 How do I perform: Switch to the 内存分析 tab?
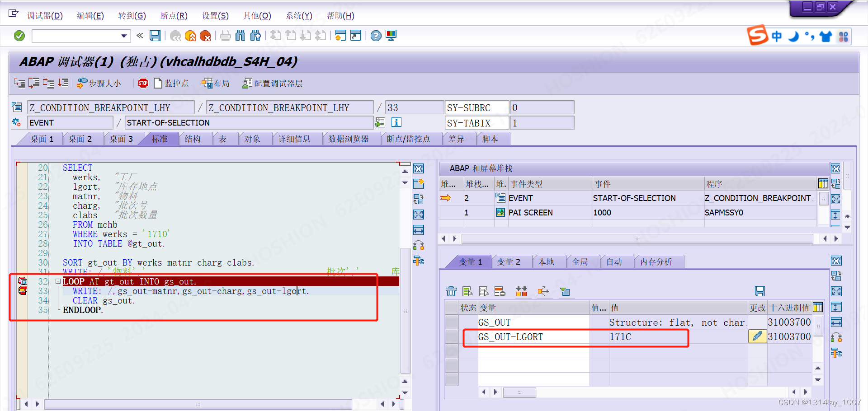pos(656,262)
